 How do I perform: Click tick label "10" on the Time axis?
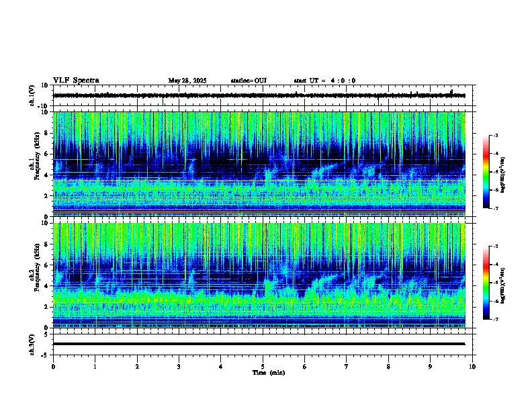click(x=472, y=367)
